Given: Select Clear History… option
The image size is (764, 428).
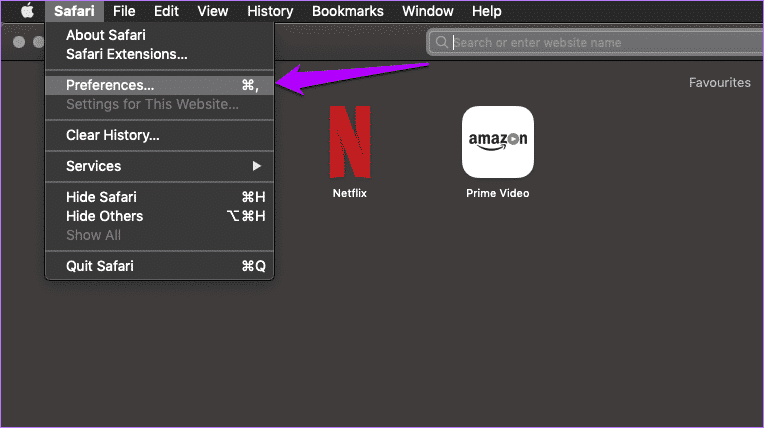Looking at the screenshot, I should pos(112,135).
